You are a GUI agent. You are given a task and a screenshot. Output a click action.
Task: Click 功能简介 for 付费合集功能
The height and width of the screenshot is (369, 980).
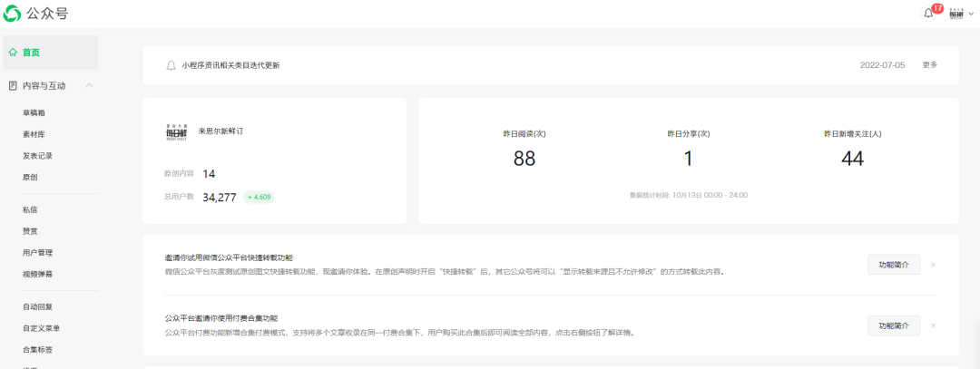(894, 325)
